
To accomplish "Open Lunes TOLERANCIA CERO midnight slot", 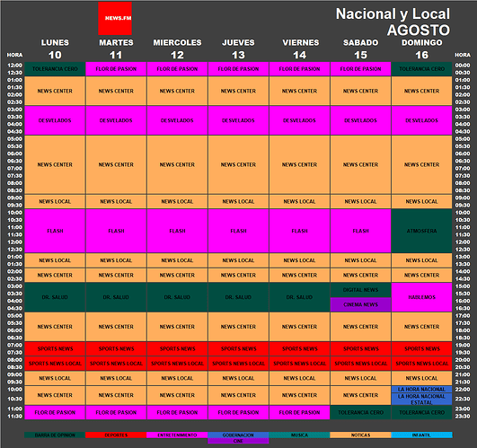I will (x=55, y=69).
